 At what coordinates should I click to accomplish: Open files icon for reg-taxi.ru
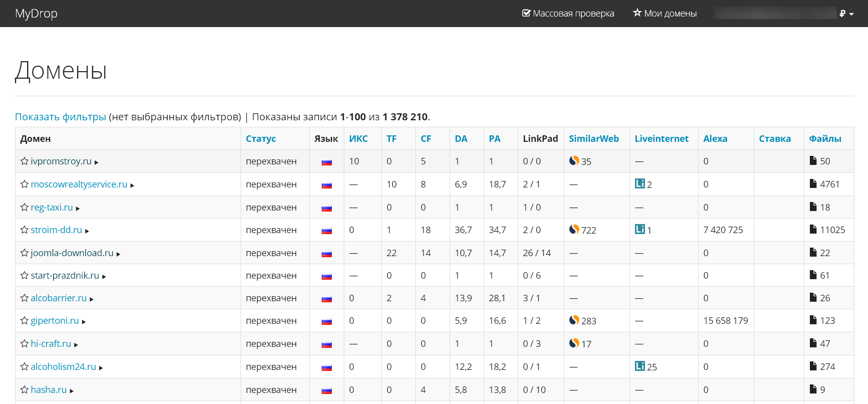coord(813,207)
